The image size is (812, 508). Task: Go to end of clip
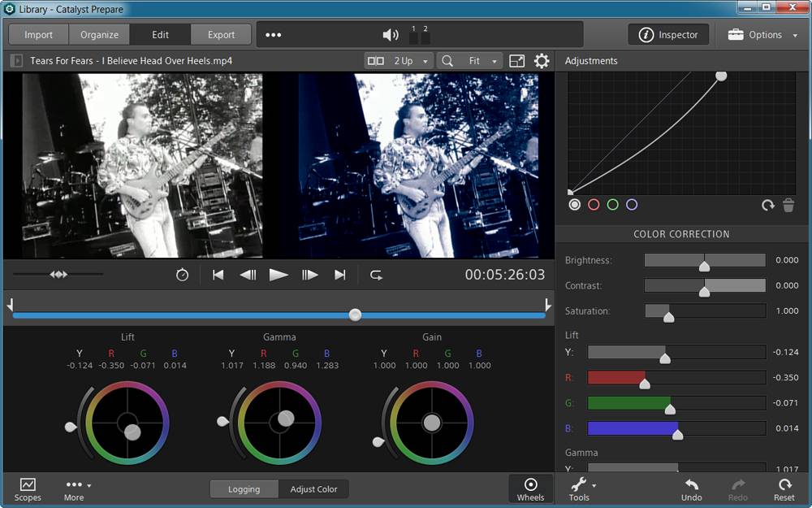pos(339,275)
